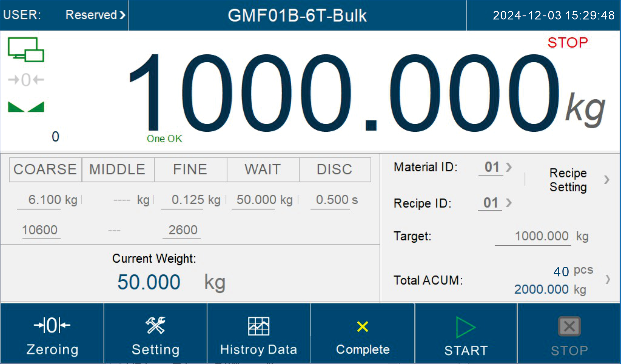Click the green network monitors icon
This screenshot has height=364, width=621.
pos(26,50)
